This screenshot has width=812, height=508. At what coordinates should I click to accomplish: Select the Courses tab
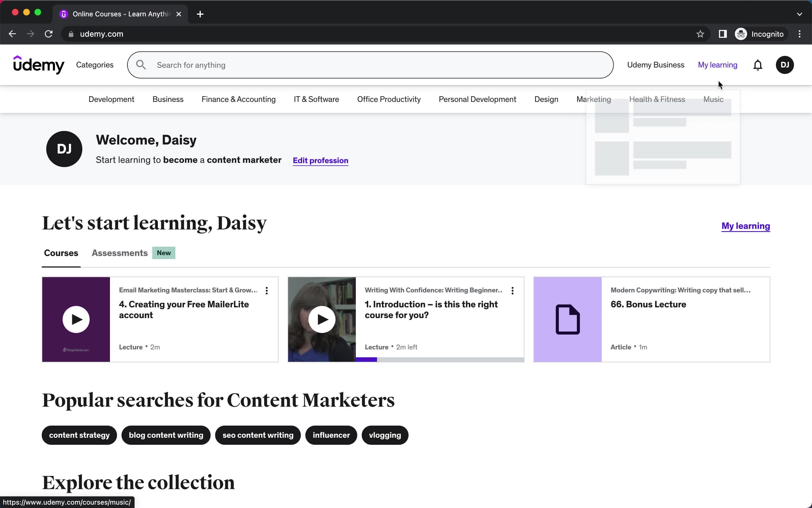[61, 253]
